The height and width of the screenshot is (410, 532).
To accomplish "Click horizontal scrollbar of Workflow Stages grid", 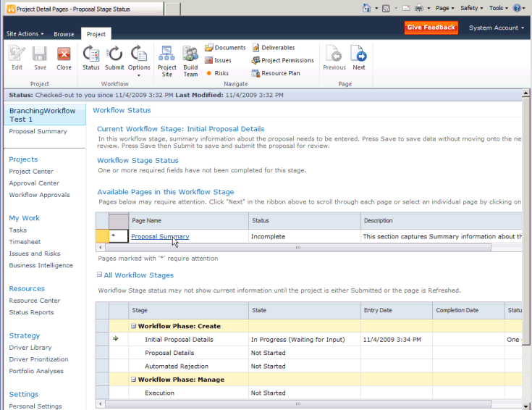I will (298, 404).
